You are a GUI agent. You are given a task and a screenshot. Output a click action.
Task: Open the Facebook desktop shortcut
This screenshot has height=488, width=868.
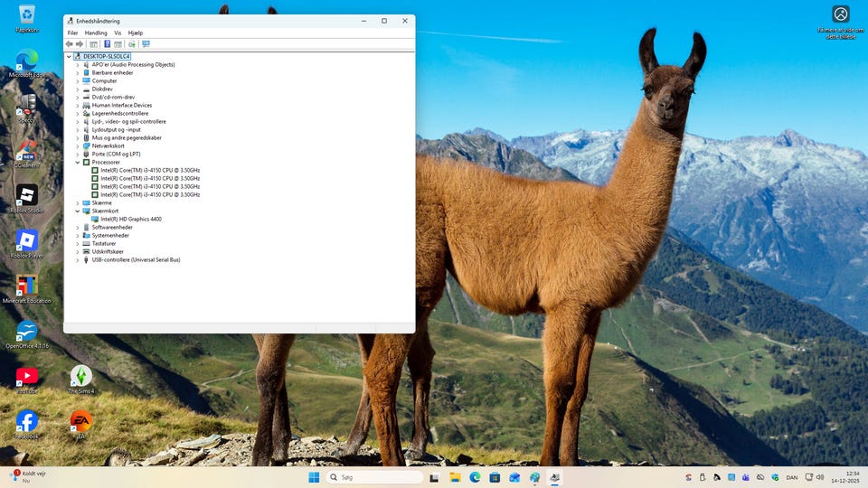pyautogui.click(x=26, y=425)
